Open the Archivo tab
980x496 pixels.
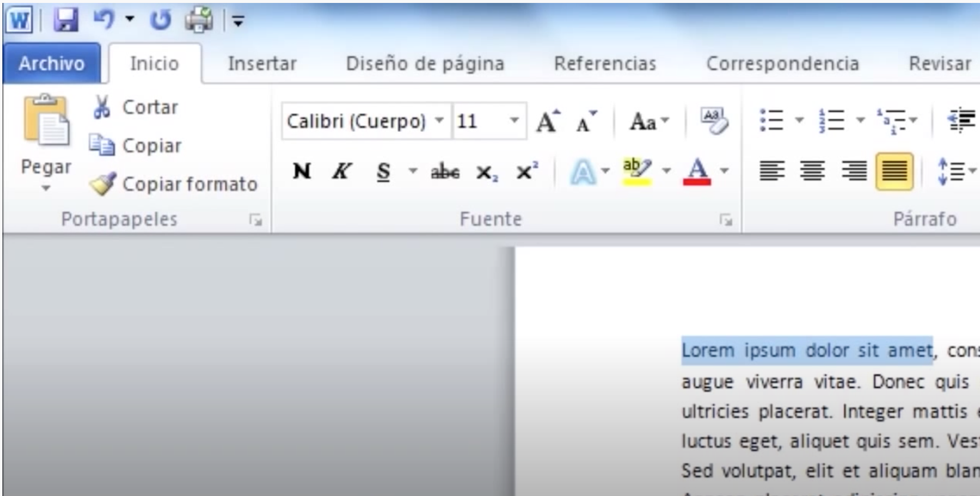[x=52, y=64]
